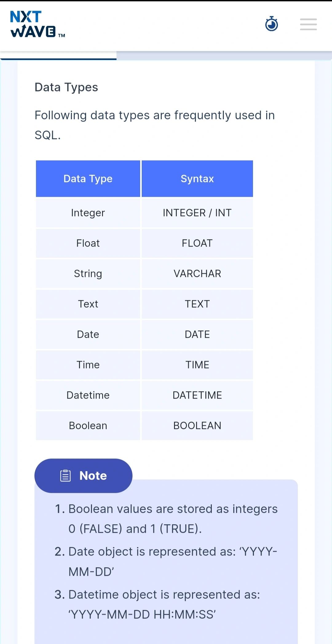This screenshot has height=644, width=332.
Task: Tap the lesson progress bar
Action: pyautogui.click(x=166, y=56)
